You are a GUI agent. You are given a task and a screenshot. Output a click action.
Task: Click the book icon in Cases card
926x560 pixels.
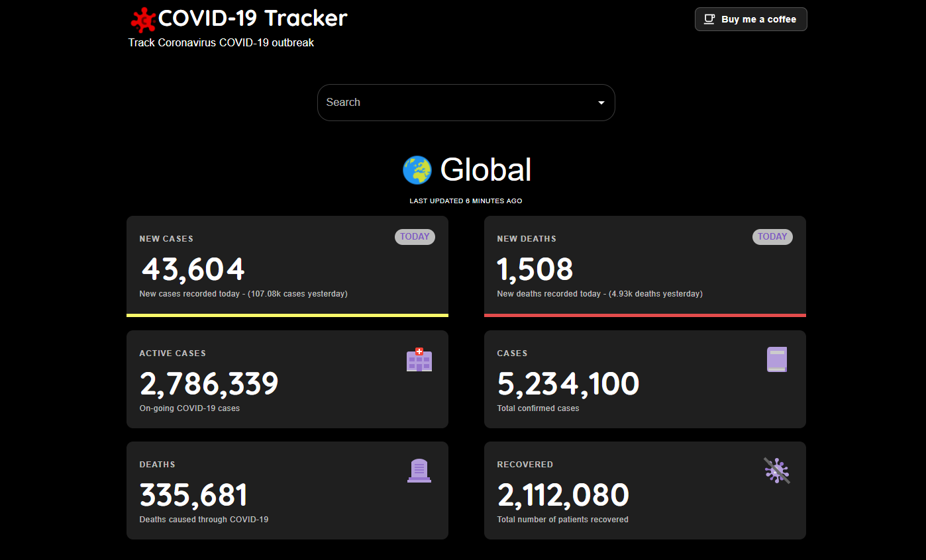click(x=777, y=359)
